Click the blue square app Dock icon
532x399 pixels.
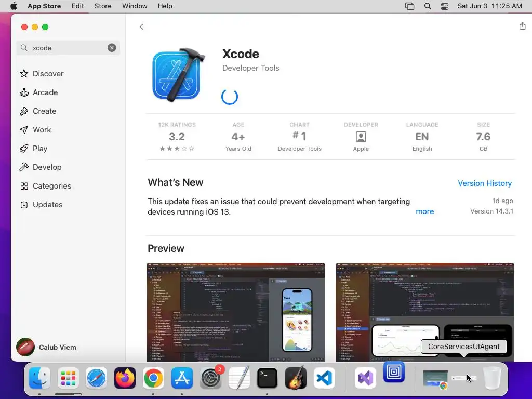394,372
